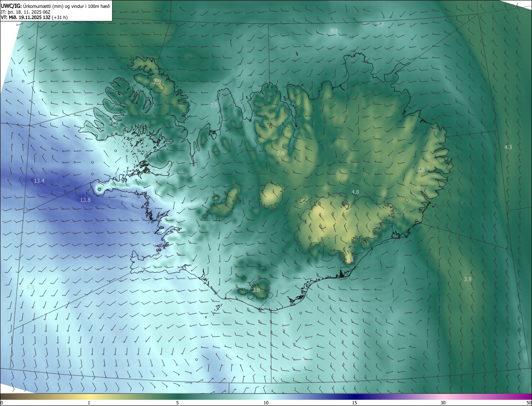Select the 2.9 value label in the Westfjords

(x=157, y=81)
